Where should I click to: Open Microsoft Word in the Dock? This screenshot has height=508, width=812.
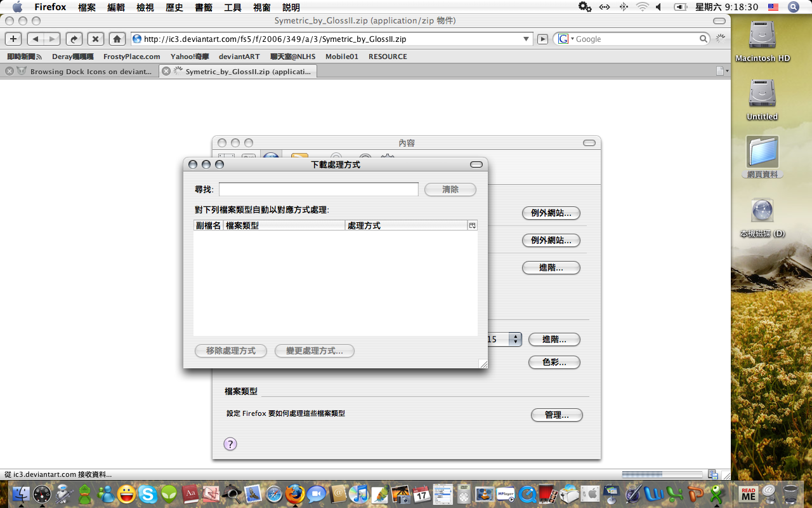pyautogui.click(x=654, y=494)
